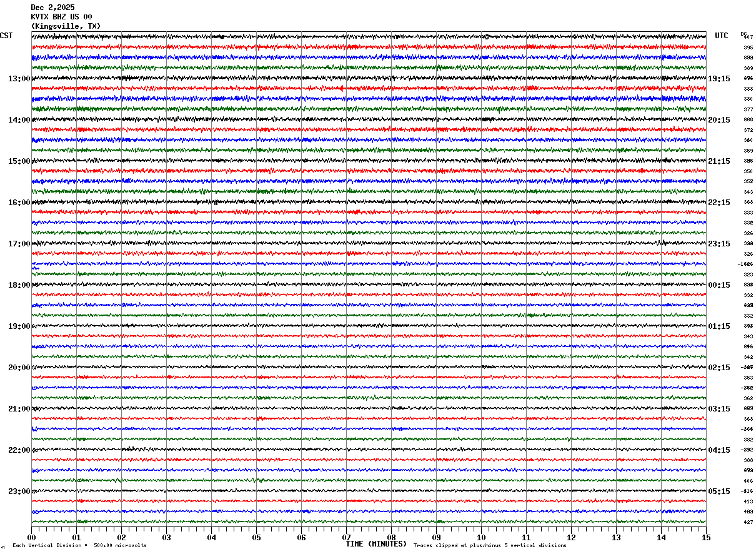Viewport: 756px width, 554px height.
Task: Click the "Traces clipped at plus/minus 5 vertical divisions" note
Action: [490, 546]
